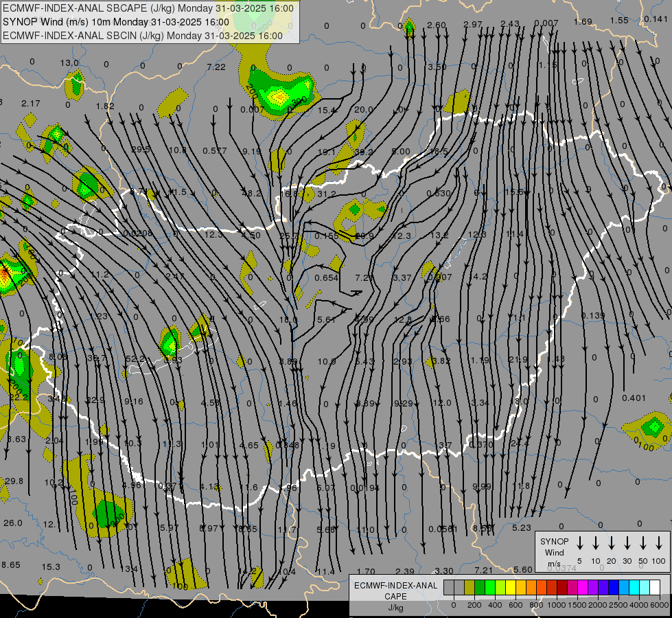The width and height of the screenshot is (672, 618).
Task: Click the map value 2.17
Action: coord(30,104)
